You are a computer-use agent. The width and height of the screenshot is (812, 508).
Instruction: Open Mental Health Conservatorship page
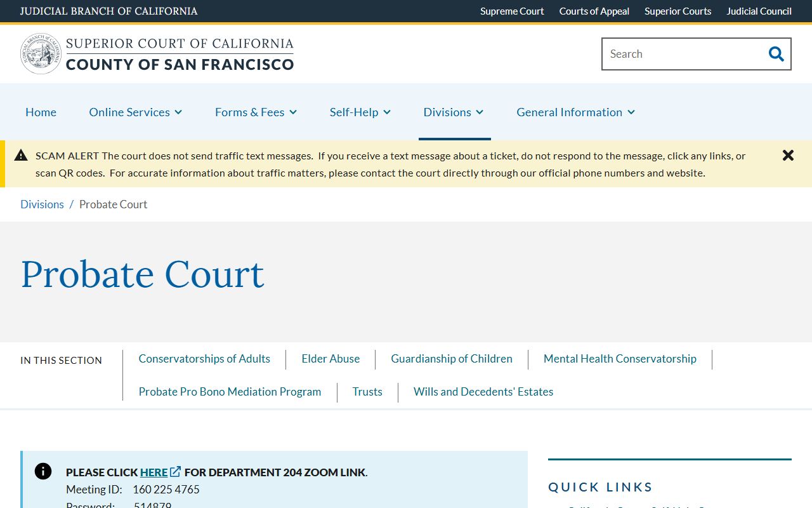620,359
